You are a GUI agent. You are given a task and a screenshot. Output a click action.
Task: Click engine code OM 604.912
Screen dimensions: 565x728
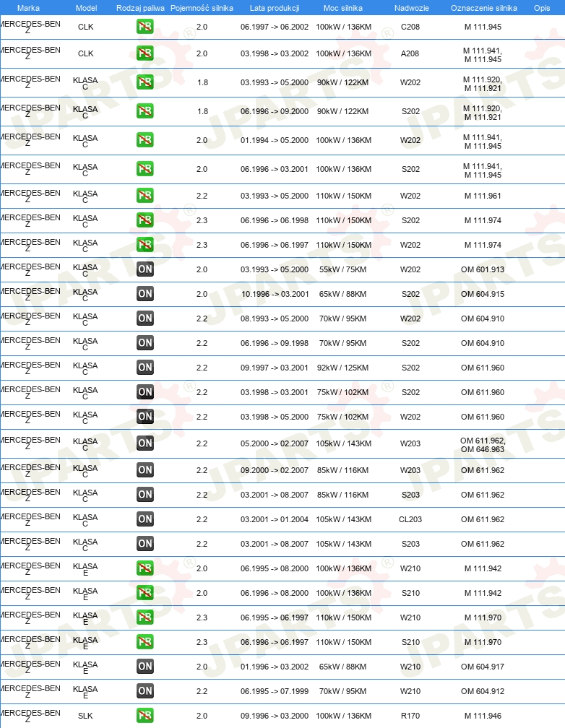(x=483, y=691)
